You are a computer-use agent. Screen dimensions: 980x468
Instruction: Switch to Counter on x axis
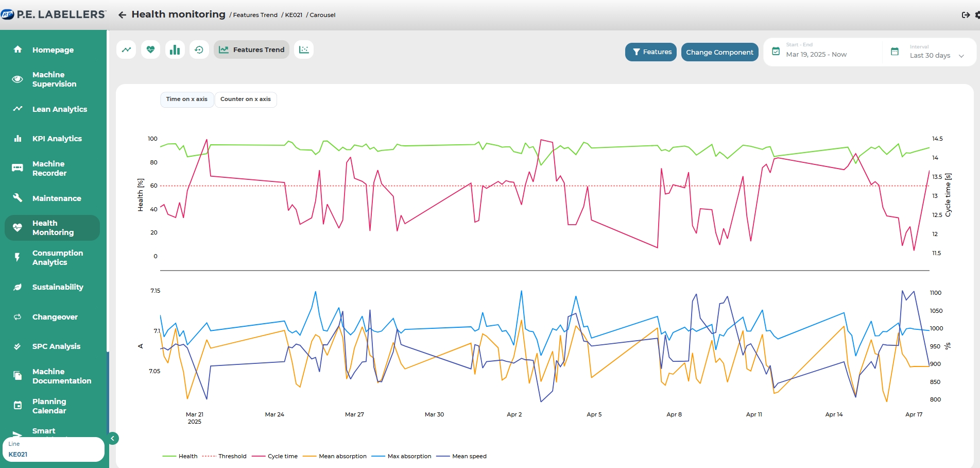[x=246, y=99]
